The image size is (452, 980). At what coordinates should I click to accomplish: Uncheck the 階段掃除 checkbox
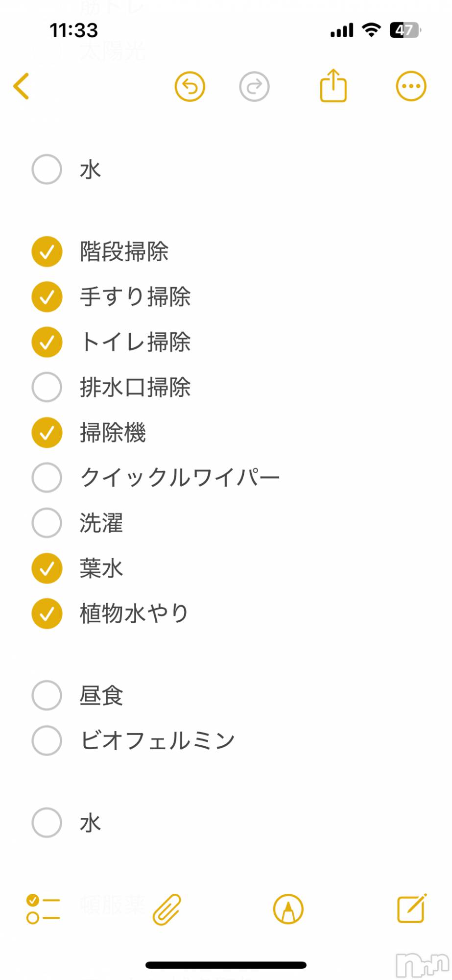tap(47, 252)
